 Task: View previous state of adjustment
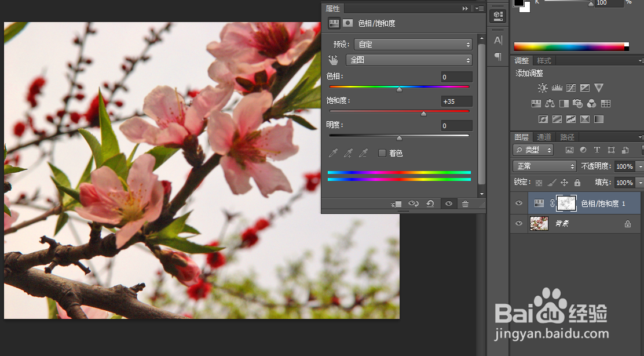tap(413, 204)
